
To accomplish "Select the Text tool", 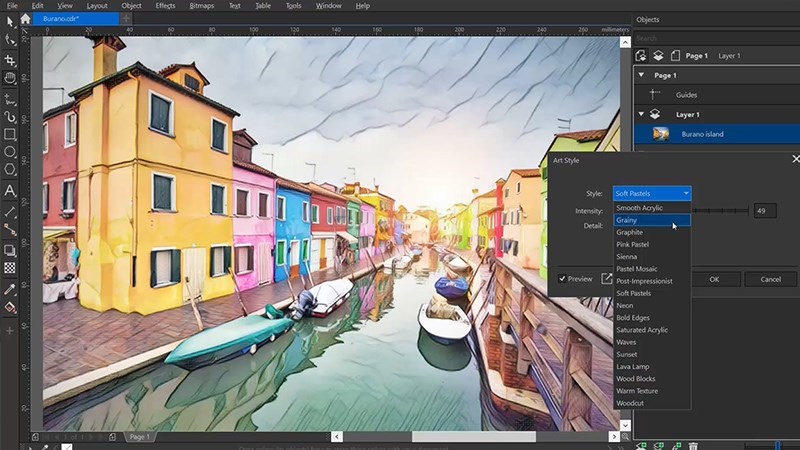I will 10,190.
